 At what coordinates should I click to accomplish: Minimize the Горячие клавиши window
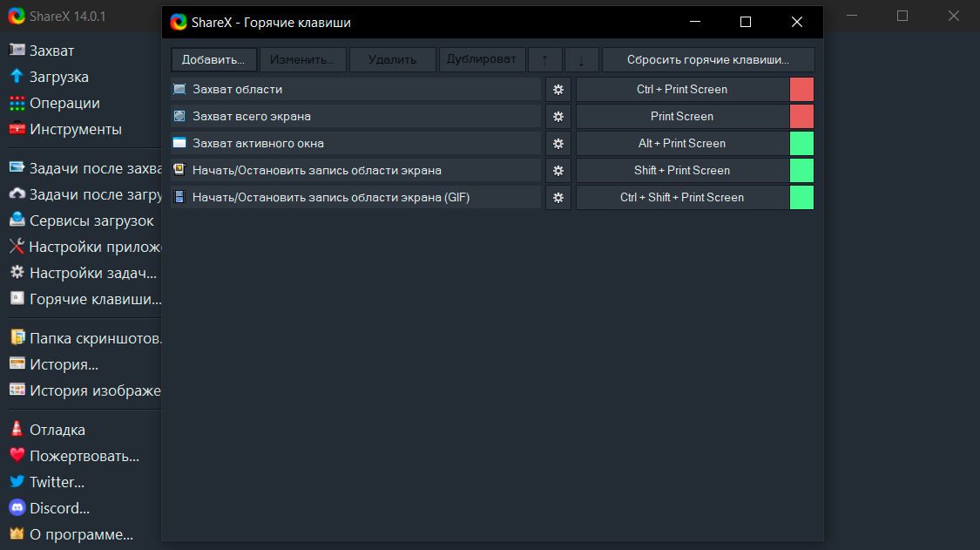point(695,22)
